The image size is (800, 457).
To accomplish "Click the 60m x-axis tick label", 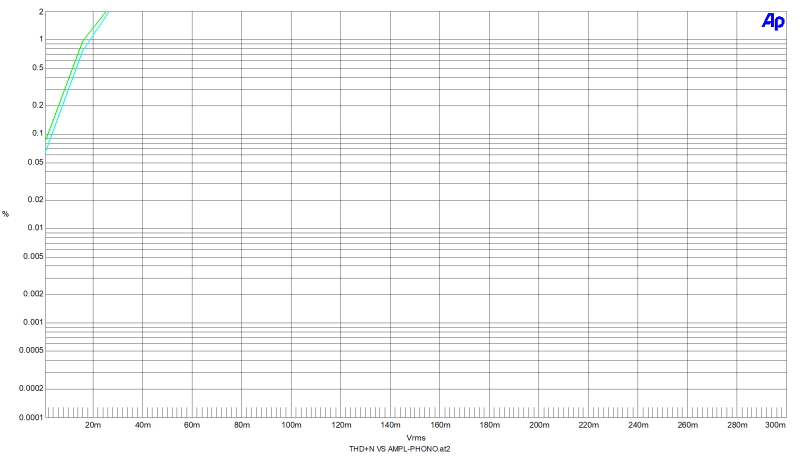I will [192, 425].
